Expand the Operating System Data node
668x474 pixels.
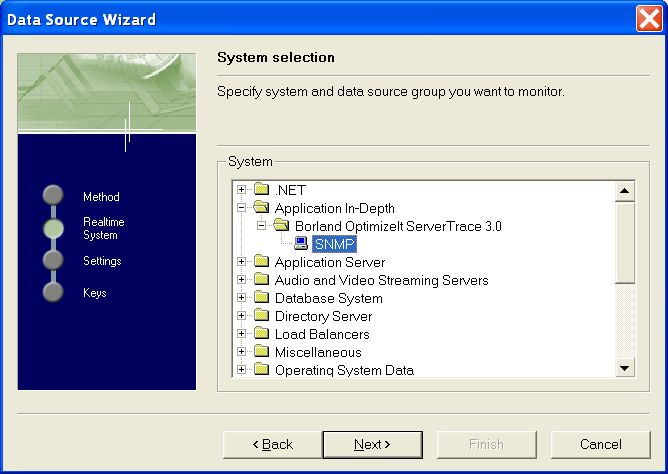pos(242,370)
